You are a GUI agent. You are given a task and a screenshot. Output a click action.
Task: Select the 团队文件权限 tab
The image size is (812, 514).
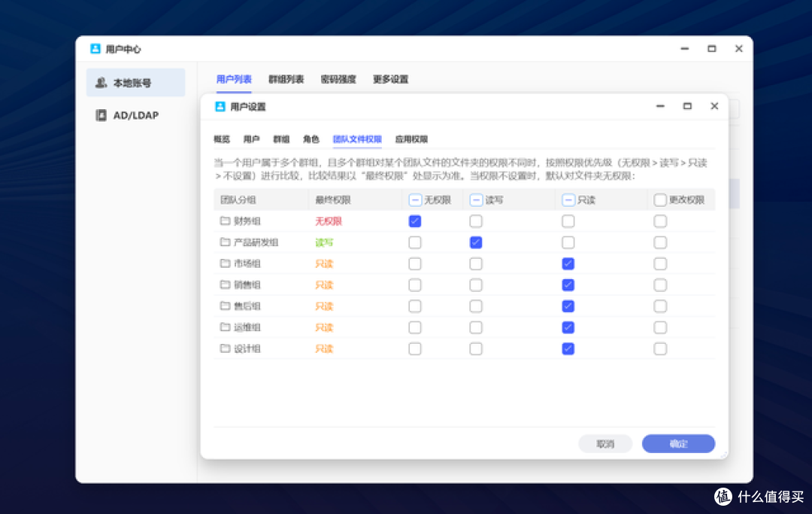pyautogui.click(x=357, y=139)
